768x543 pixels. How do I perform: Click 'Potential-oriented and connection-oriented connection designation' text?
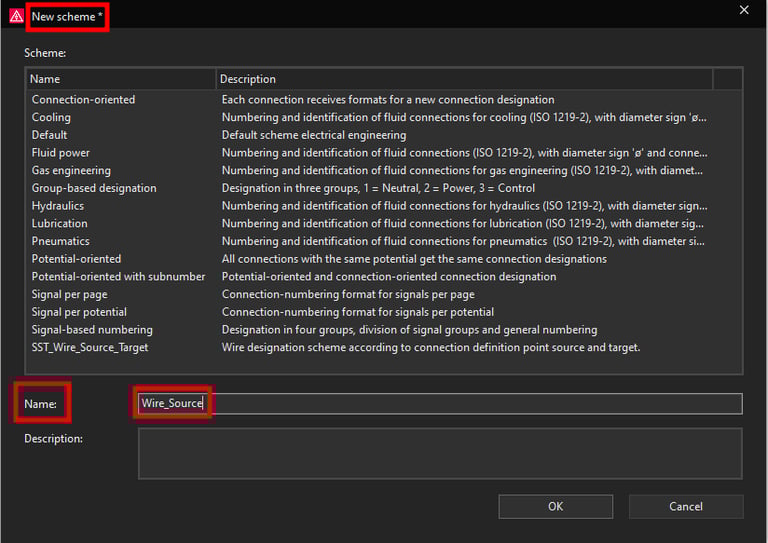coord(389,277)
